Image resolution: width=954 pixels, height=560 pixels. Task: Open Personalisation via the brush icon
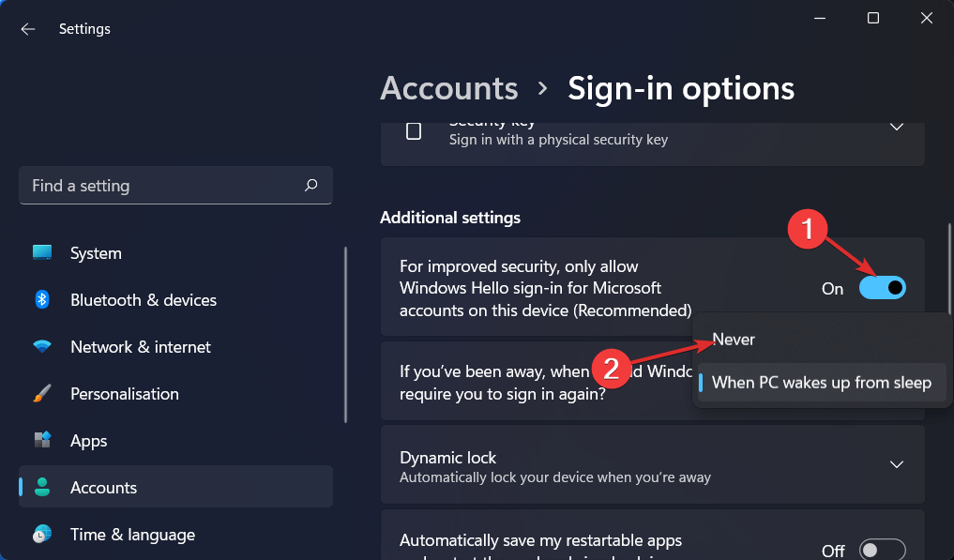(x=42, y=393)
